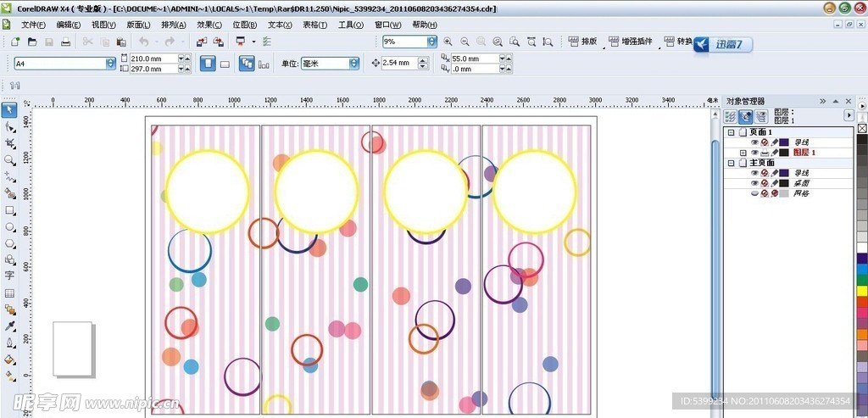Open the 效果(C) menu

[x=209, y=25]
